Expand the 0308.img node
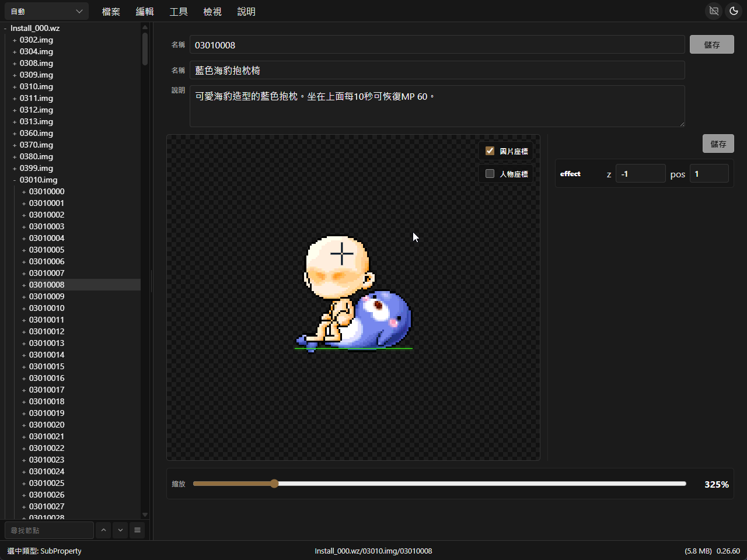 pyautogui.click(x=15, y=63)
